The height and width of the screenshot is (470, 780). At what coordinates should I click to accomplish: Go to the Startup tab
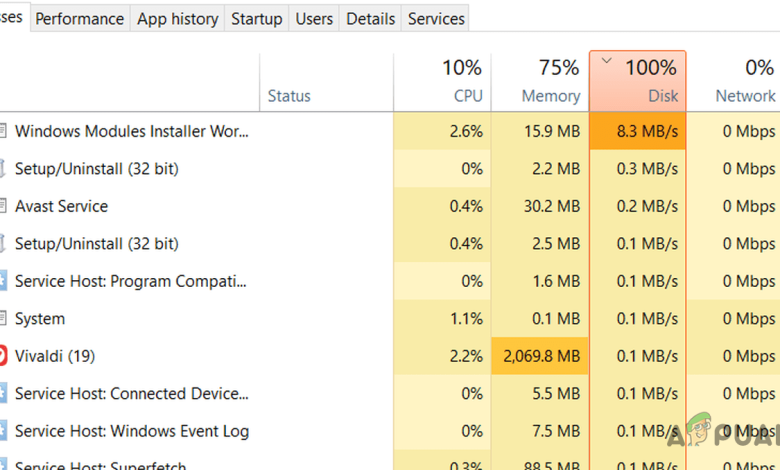pyautogui.click(x=256, y=18)
